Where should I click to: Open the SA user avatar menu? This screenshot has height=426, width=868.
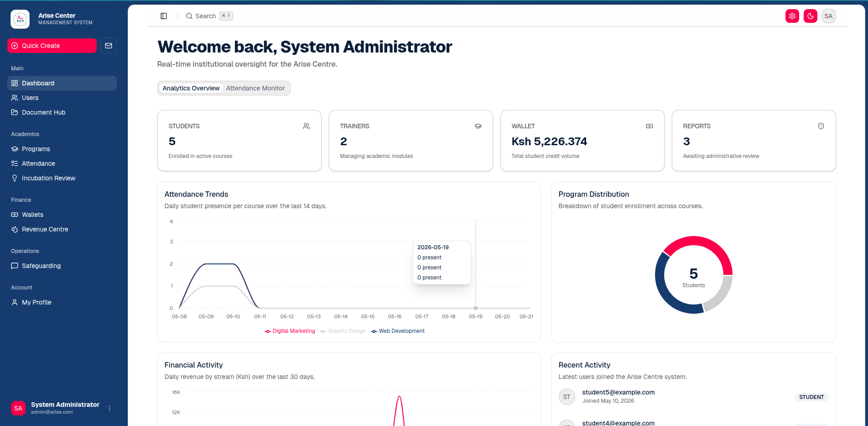coord(829,16)
